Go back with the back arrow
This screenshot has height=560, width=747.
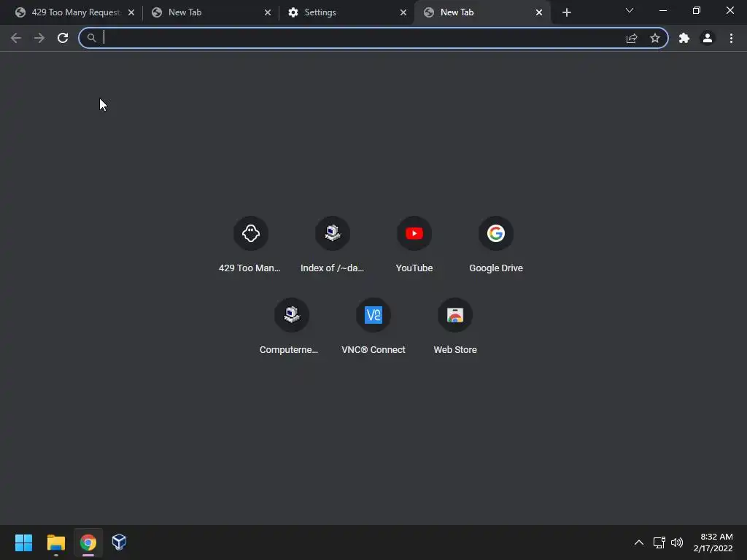point(16,38)
